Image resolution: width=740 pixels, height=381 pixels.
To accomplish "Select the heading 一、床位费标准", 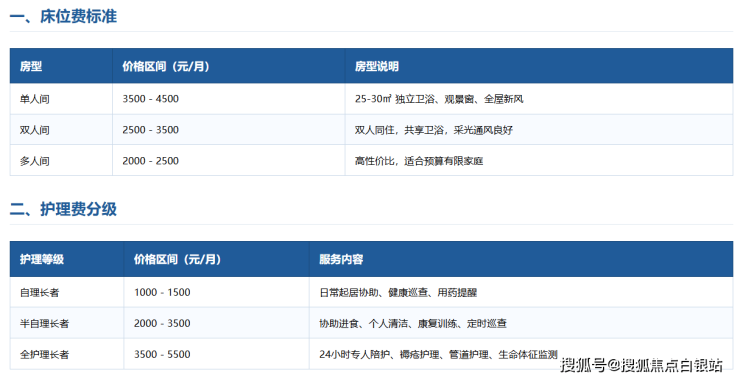I will (63, 17).
